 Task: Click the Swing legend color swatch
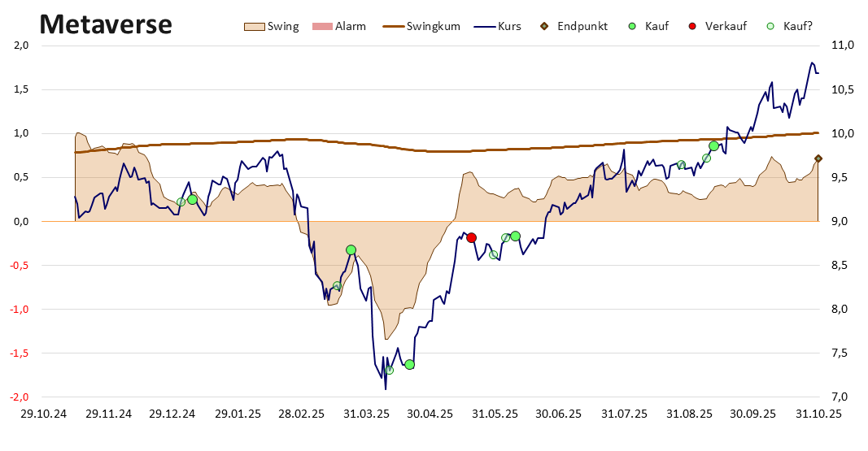pos(254,26)
